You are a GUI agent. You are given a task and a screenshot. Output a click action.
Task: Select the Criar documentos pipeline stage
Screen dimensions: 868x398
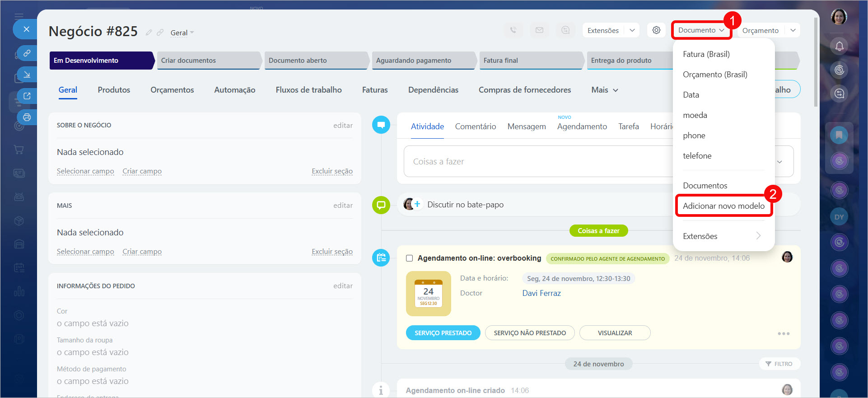click(x=208, y=61)
